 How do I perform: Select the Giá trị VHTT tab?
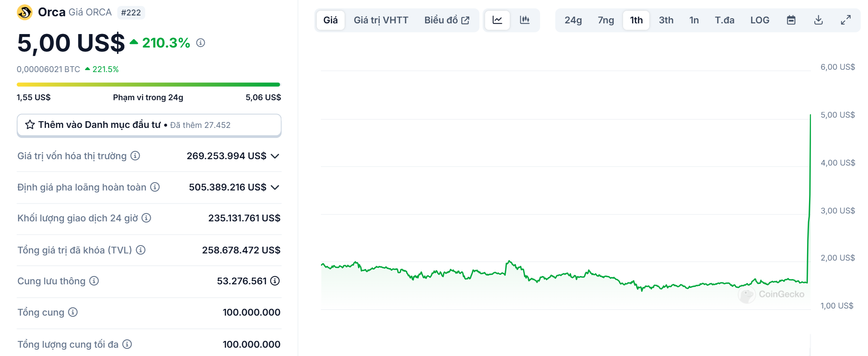[x=381, y=20]
